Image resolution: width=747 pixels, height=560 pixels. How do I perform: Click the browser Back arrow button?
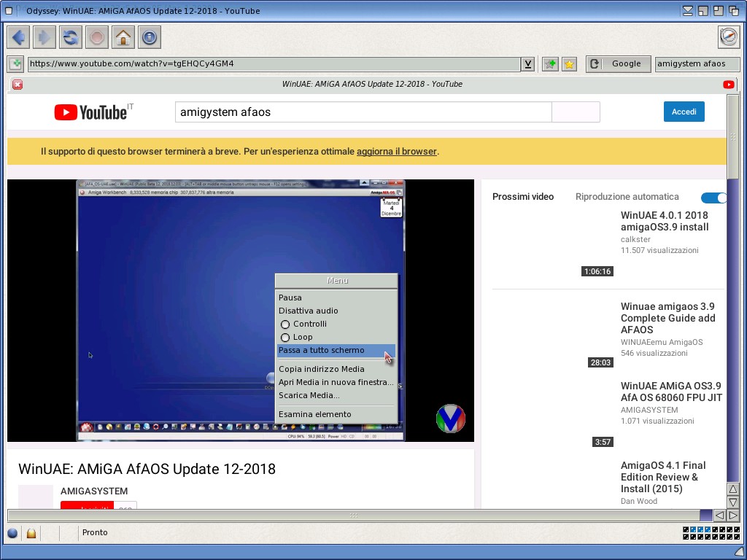click(19, 37)
